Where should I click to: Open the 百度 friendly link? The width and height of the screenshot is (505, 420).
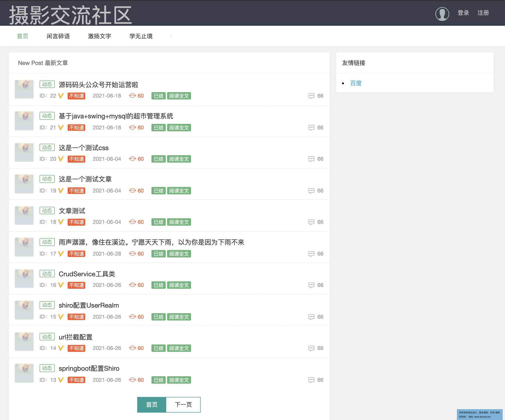[356, 83]
